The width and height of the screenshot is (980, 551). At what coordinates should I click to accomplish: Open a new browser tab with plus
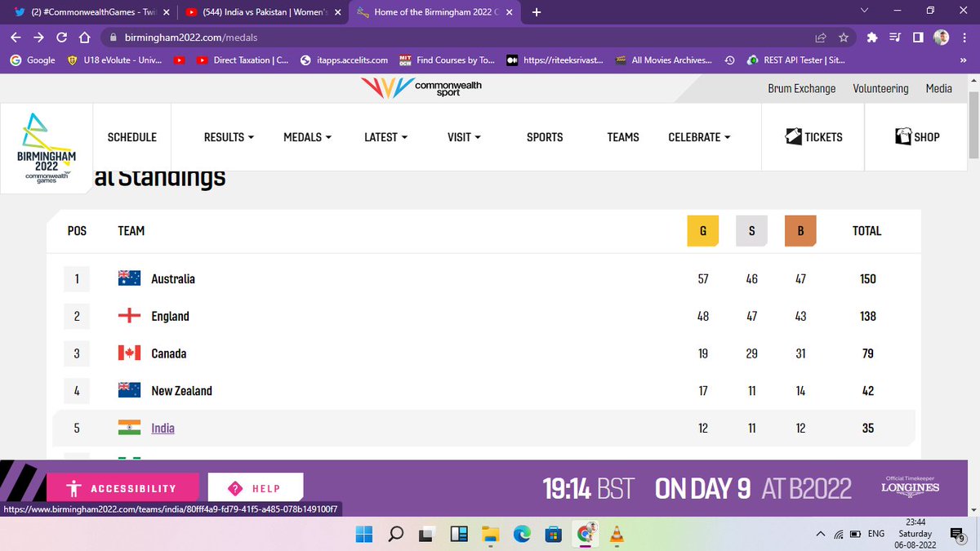click(x=537, y=12)
